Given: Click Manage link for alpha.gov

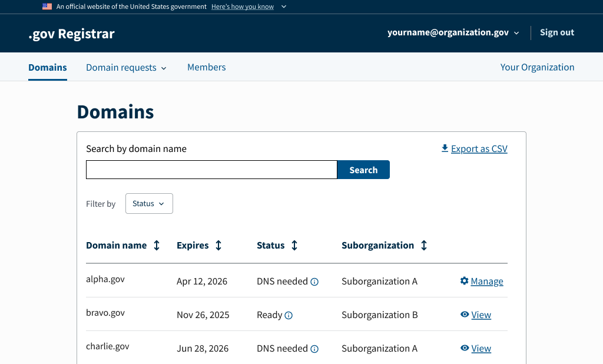Looking at the screenshot, I should point(487,282).
